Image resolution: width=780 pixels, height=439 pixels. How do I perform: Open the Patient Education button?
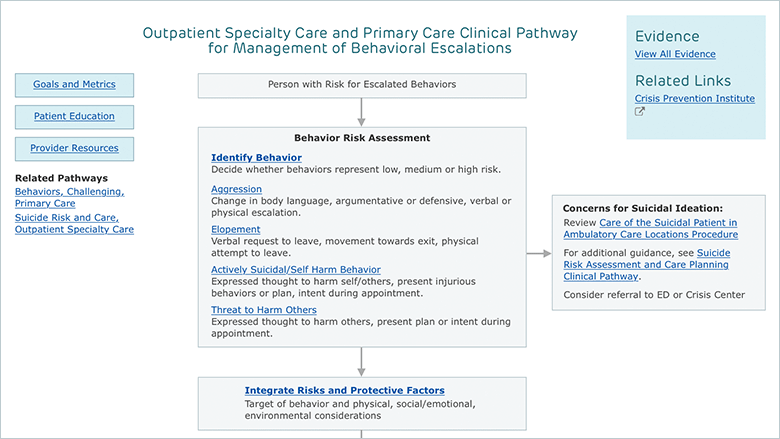coord(74,117)
